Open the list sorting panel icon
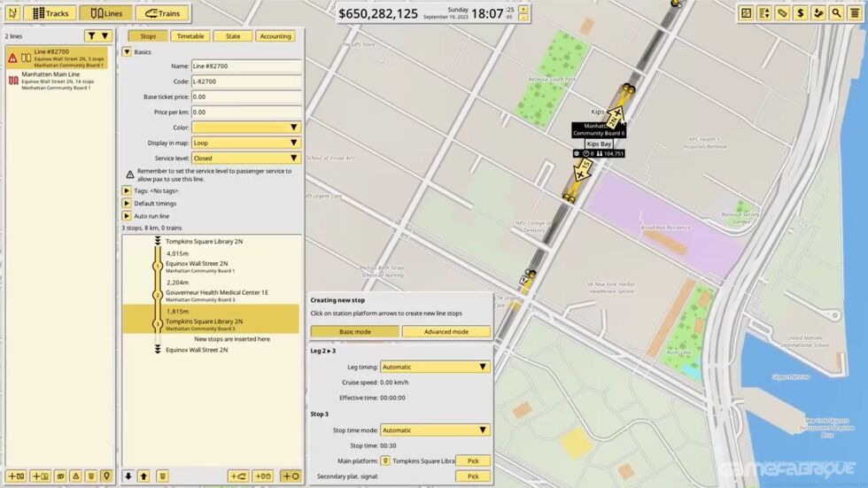This screenshot has width=868, height=488. (763, 12)
